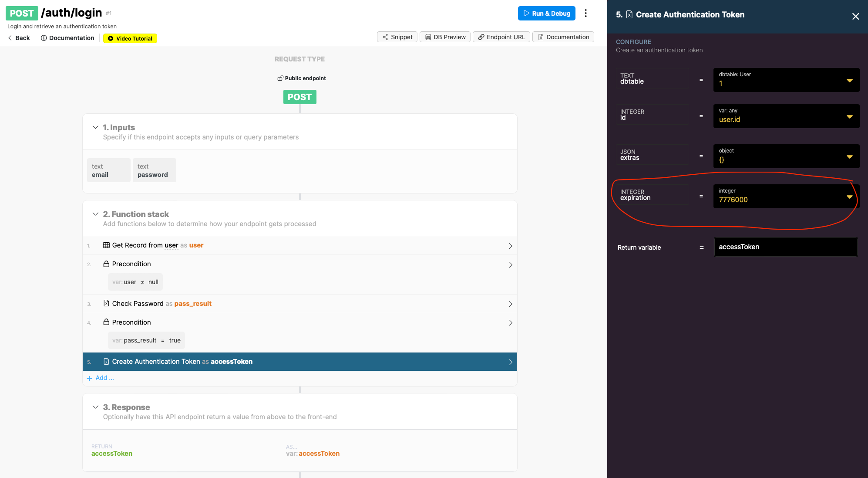Click the var: accessToken alias

pyautogui.click(x=313, y=454)
